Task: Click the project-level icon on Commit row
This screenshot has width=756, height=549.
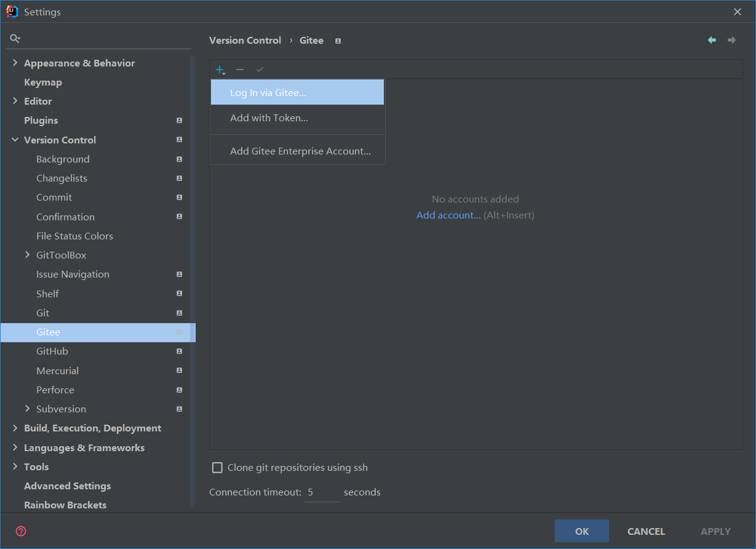Action: 179,198
